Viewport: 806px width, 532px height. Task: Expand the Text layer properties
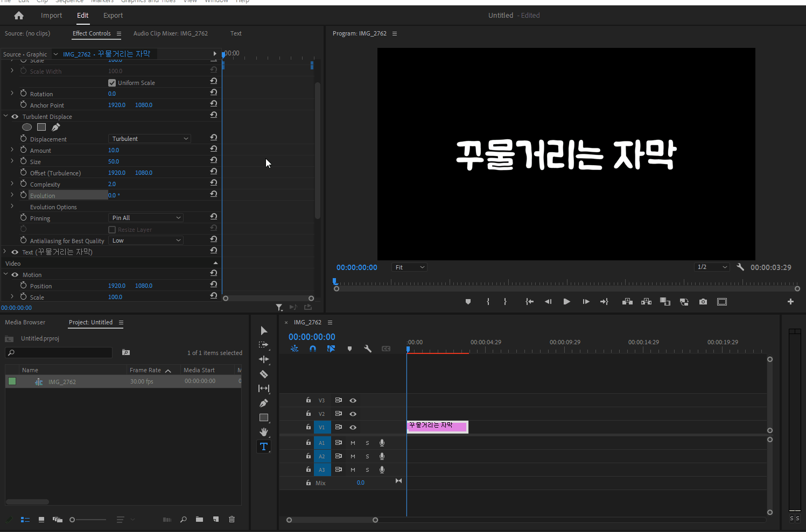click(x=5, y=251)
